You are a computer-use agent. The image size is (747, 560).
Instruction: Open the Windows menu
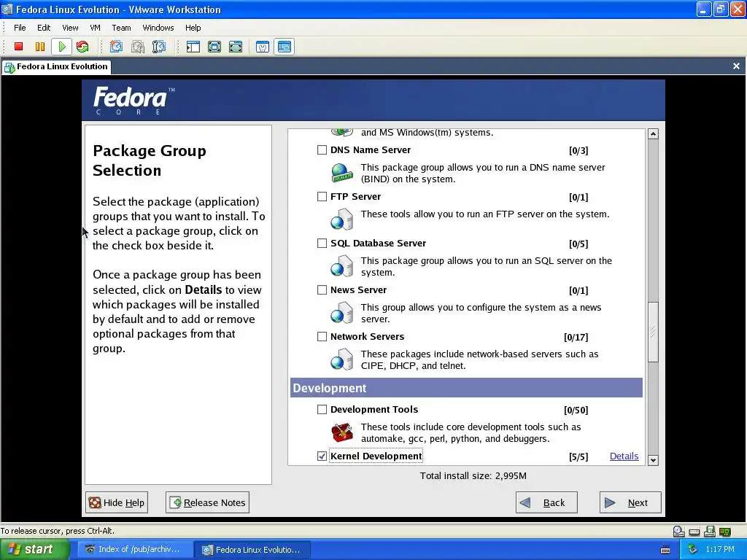[x=158, y=28]
